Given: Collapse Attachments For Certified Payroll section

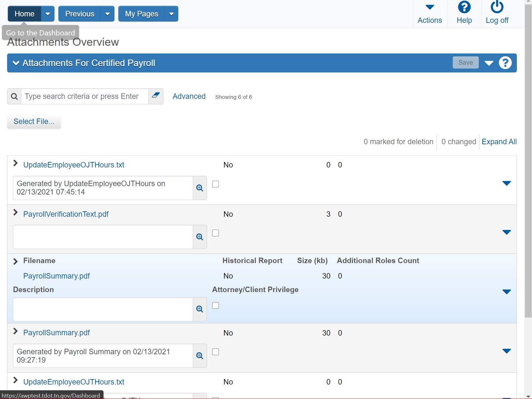Looking at the screenshot, I should tap(16, 63).
